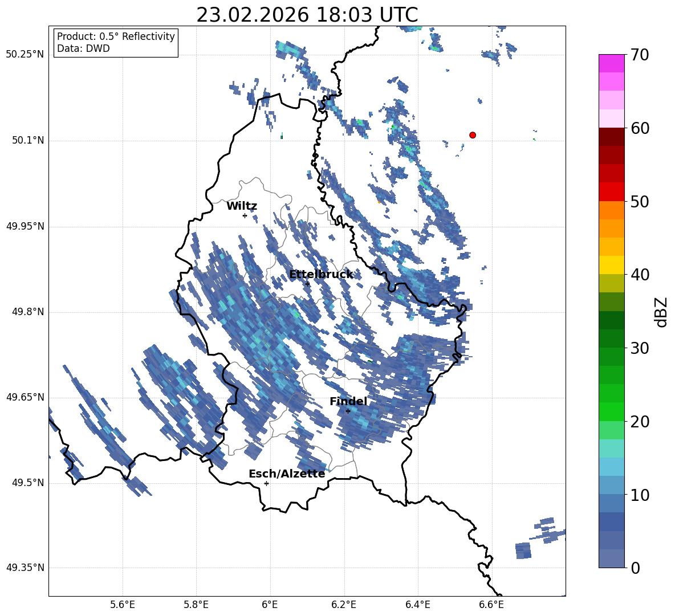This screenshot has width=675, height=616.
Task: Click the medium blue swatch just below 10
Action: (611, 503)
